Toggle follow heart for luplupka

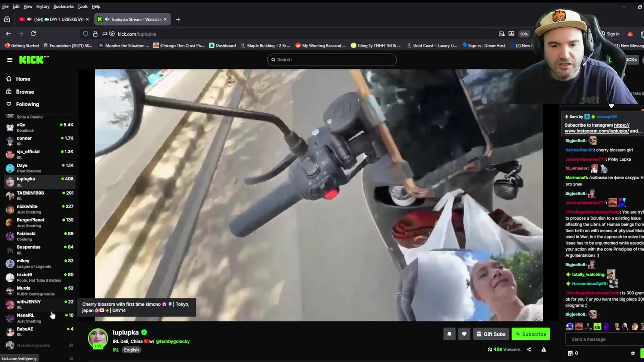(464, 334)
